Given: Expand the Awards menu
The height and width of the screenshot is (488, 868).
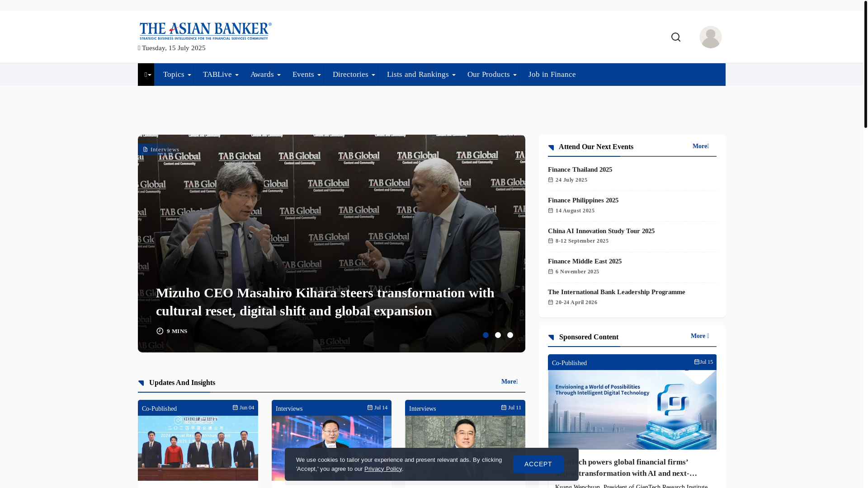Looking at the screenshot, I should pos(265,75).
